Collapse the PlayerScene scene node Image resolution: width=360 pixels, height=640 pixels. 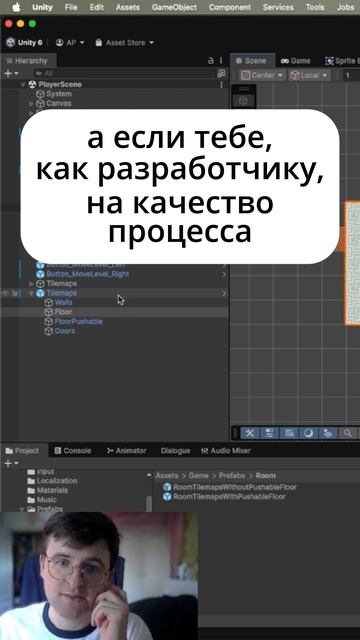coord(23,84)
